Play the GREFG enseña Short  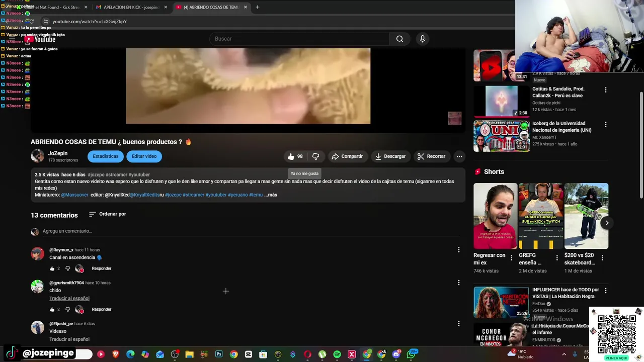coord(541,216)
